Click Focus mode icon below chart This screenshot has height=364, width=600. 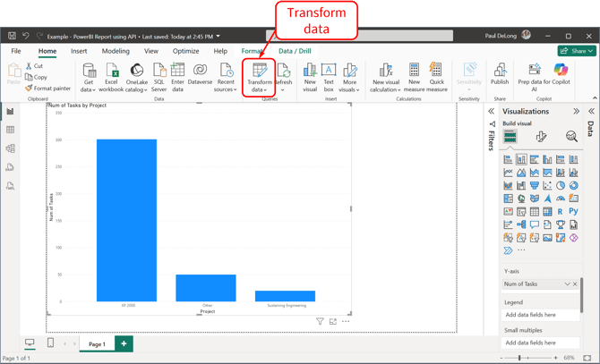(x=333, y=322)
